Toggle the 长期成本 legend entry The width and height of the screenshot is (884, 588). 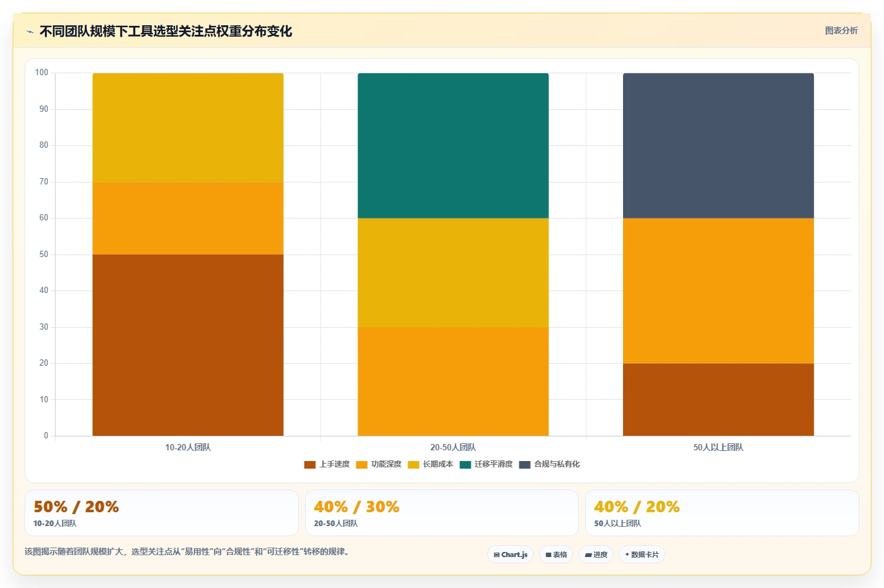[430, 464]
